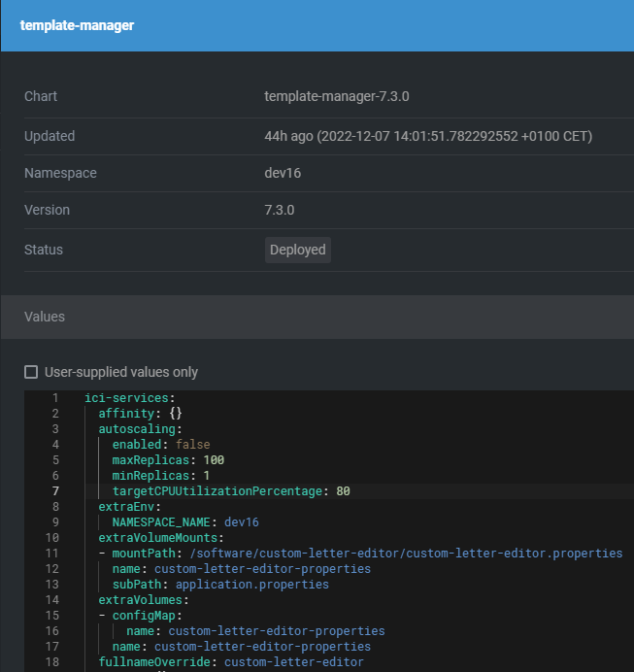The width and height of the screenshot is (634, 672).
Task: Click line number 12 in gutter
Action: click(52, 569)
